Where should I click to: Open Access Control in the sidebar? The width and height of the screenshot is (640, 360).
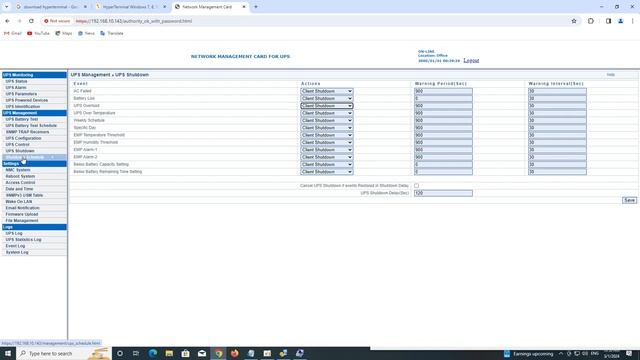(20, 182)
